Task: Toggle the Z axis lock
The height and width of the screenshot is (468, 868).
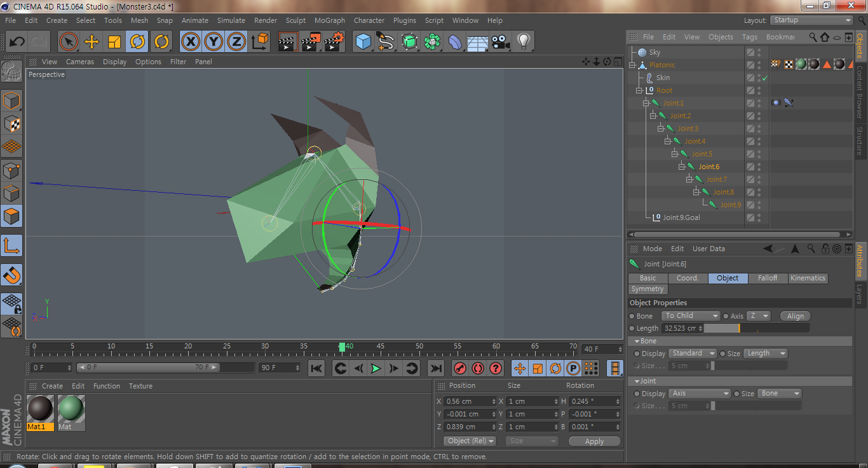Action: [x=236, y=42]
